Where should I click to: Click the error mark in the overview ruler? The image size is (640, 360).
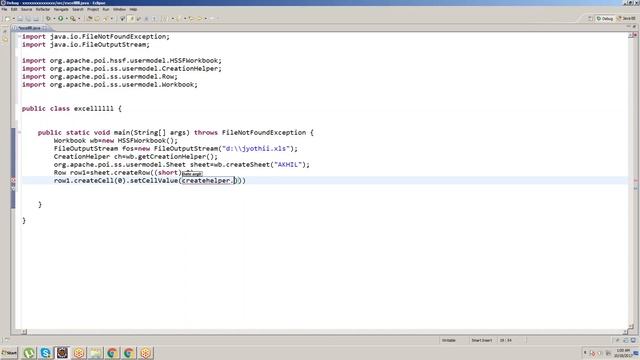coord(636,180)
